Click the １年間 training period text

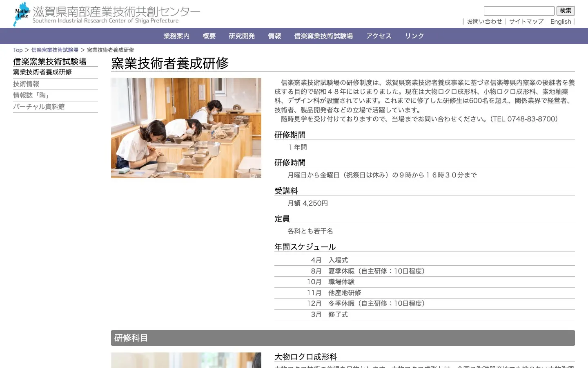[297, 147]
